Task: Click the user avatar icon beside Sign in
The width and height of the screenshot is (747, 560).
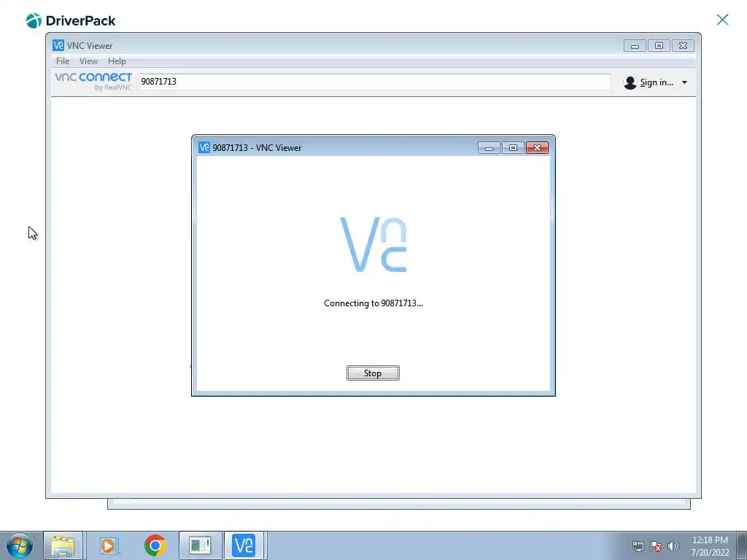Action: (630, 82)
